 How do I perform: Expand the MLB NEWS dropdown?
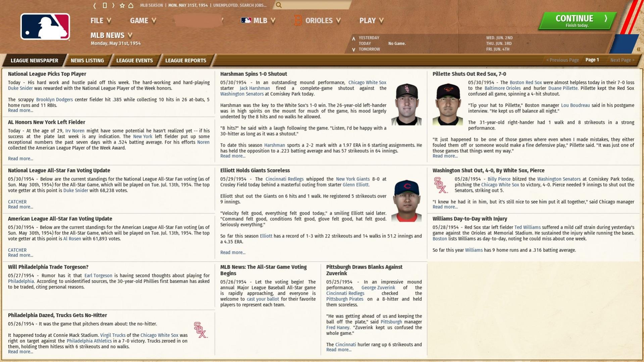point(111,35)
